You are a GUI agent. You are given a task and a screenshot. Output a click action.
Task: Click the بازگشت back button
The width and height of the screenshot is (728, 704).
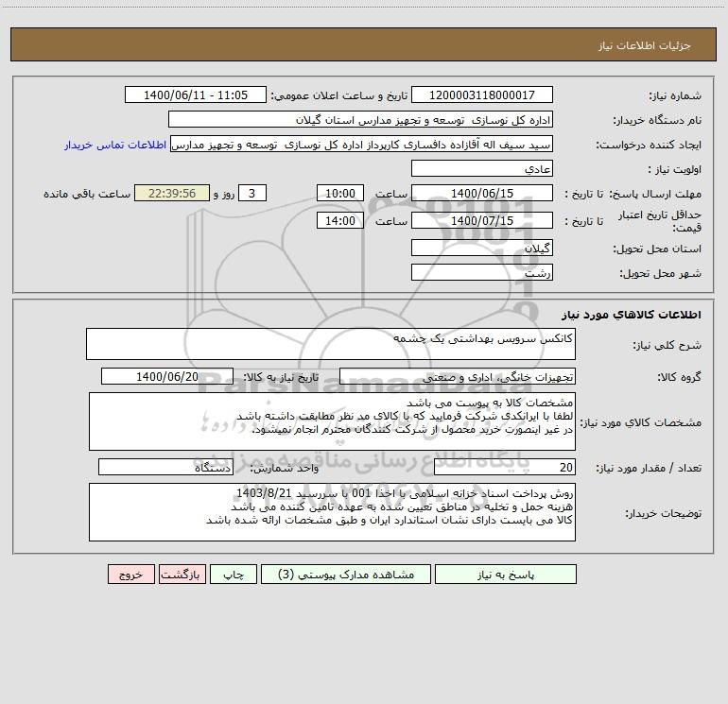pos(182,575)
